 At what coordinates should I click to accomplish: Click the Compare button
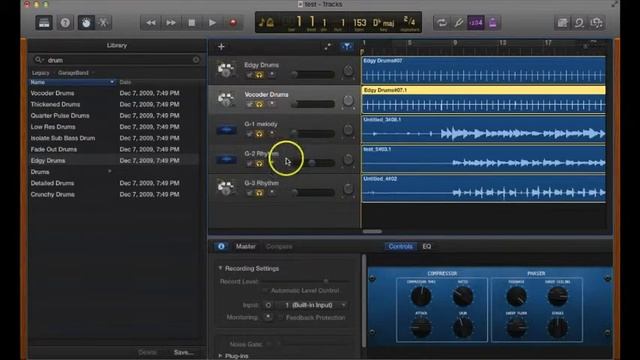coord(279,246)
